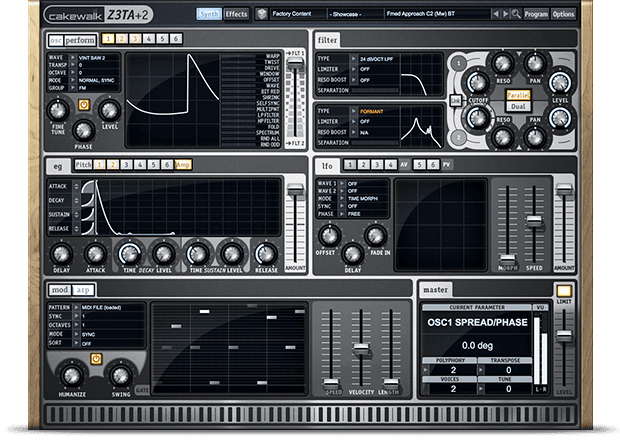Click oscillator PHASE knob
The width and height of the screenshot is (620, 448).
(x=83, y=131)
